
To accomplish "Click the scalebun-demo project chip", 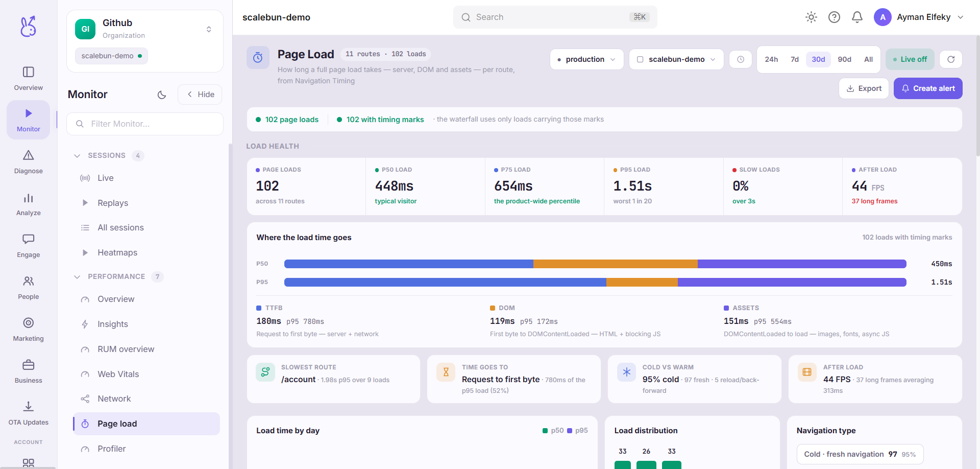I will click(x=111, y=56).
